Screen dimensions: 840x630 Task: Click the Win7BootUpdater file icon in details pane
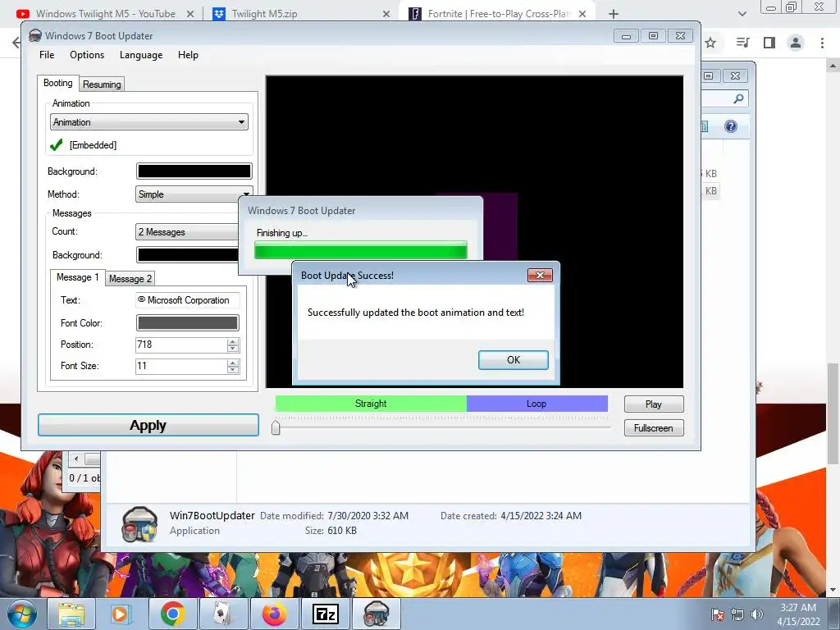[x=139, y=524]
